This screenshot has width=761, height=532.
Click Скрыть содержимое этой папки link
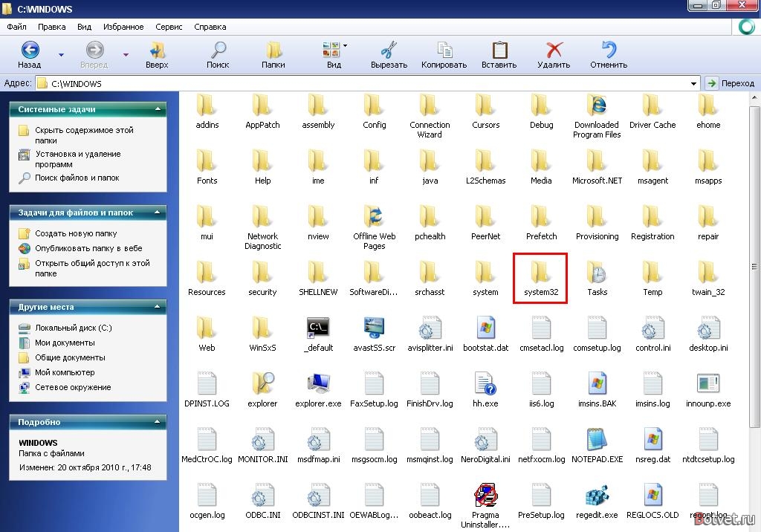coord(84,135)
